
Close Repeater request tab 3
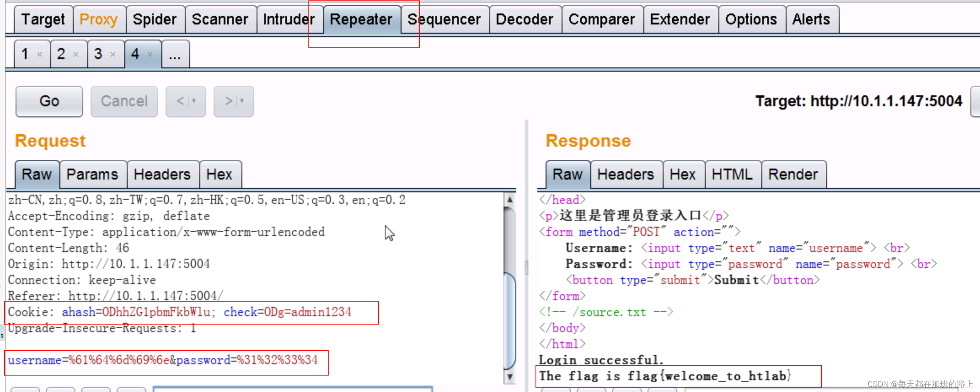[x=112, y=55]
